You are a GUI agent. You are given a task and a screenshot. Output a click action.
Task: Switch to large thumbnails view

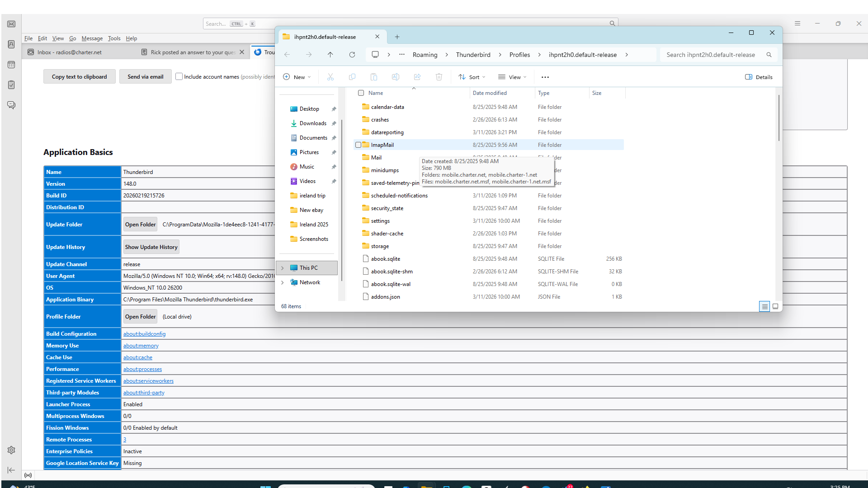click(775, 306)
